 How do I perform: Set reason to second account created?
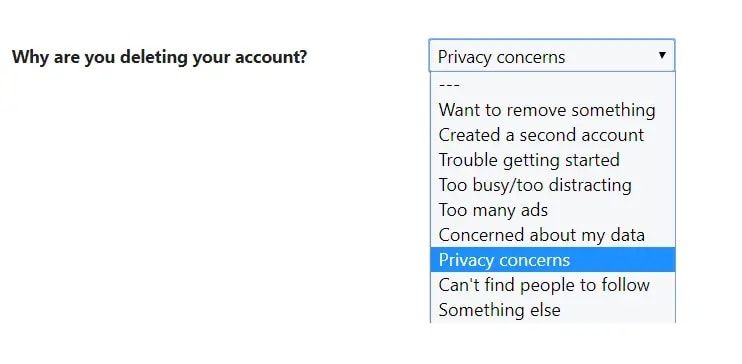tap(553, 135)
